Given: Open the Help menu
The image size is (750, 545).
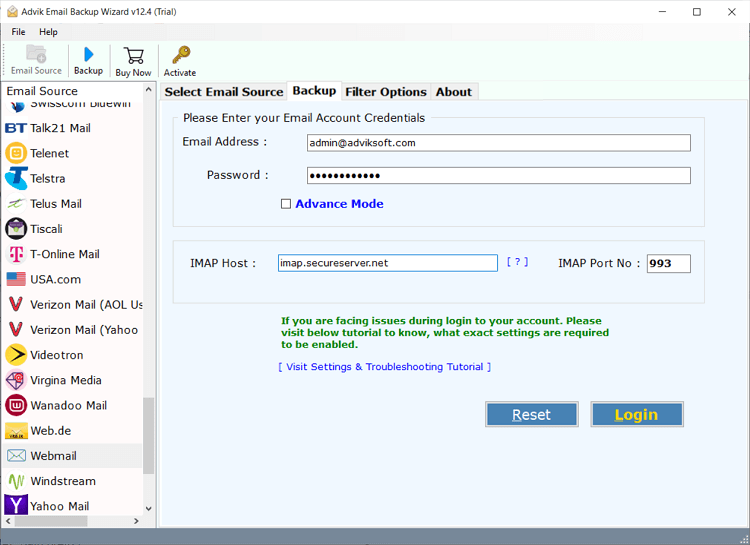Looking at the screenshot, I should (x=48, y=32).
